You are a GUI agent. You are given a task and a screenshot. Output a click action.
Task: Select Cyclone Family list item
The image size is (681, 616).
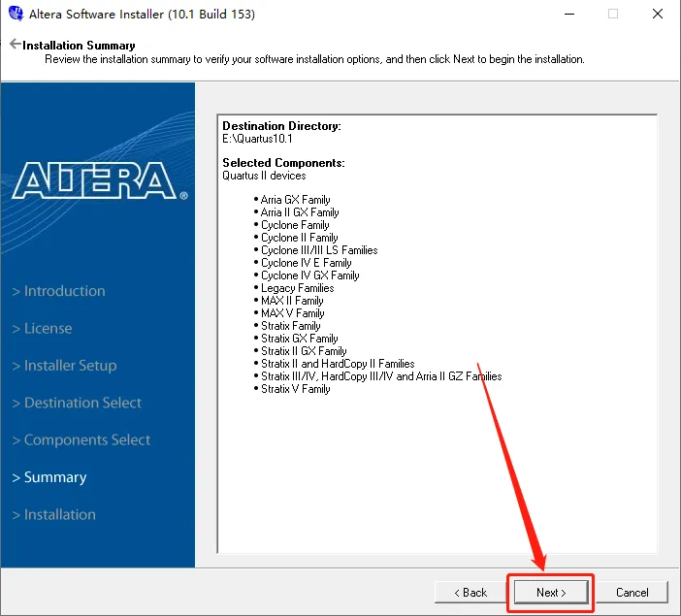tap(295, 225)
